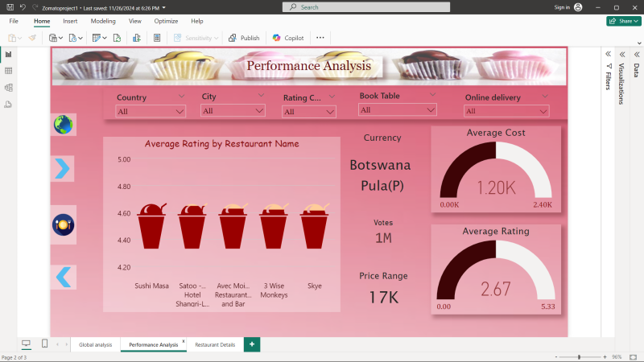Switch to Table view in left sidebar
Screen dimensions: 644x362
pyautogui.click(x=8, y=71)
